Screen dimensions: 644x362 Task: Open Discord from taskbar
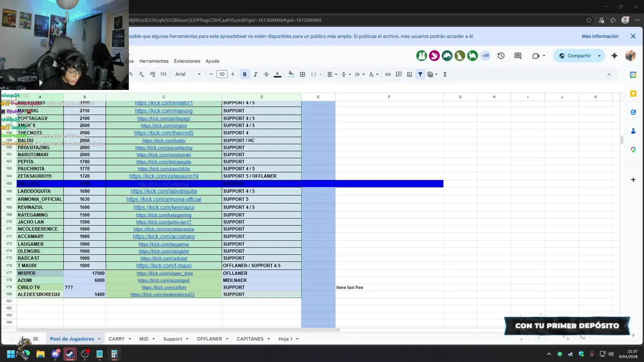tap(55, 354)
